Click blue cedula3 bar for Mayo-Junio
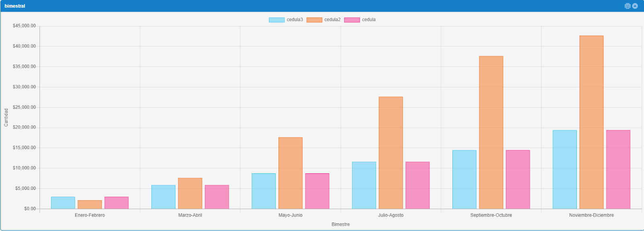 [x=264, y=191]
